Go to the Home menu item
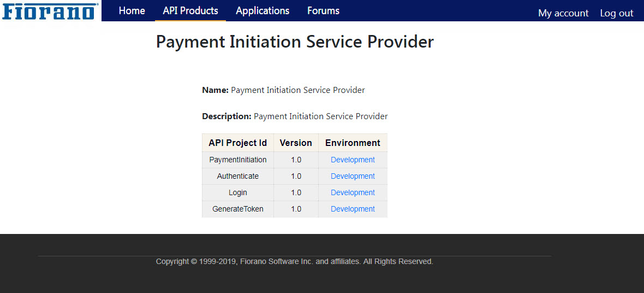Screen dimensions: 644x293 point(132,11)
